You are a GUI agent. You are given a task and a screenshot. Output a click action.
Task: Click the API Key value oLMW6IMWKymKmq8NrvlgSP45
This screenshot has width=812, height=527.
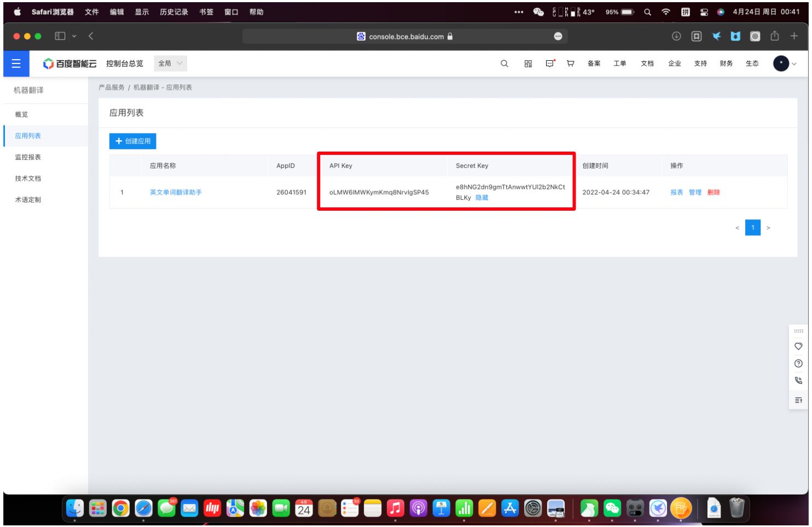point(379,193)
